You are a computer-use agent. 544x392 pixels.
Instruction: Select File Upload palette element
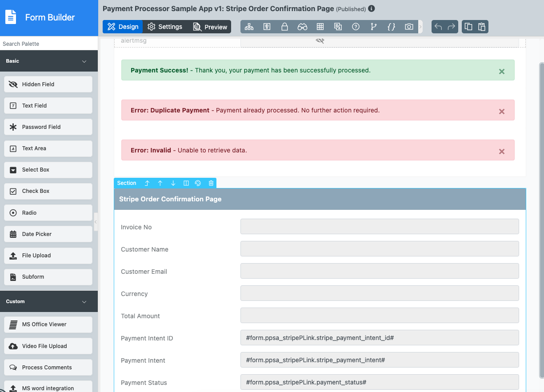[48, 255]
